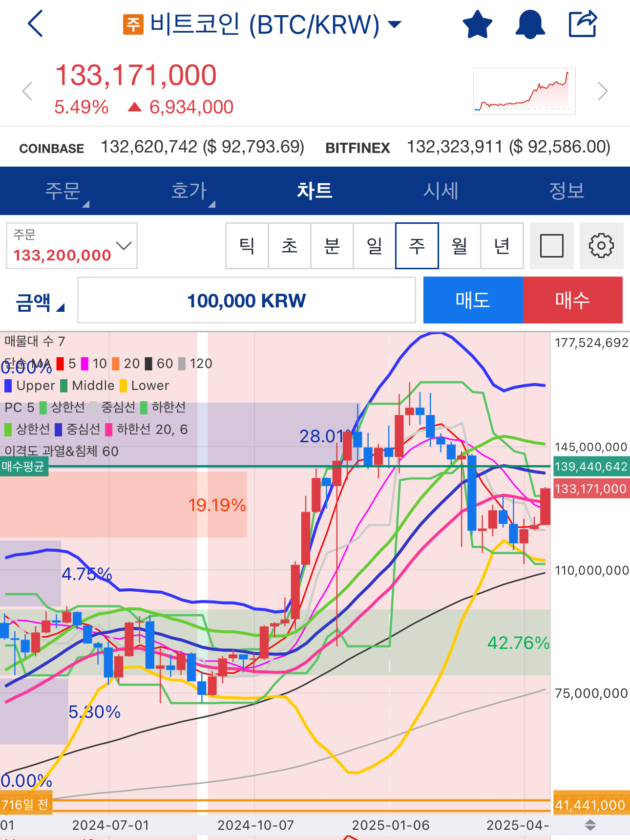This screenshot has height=840, width=630.
Task: Tap the 716일 전 date marker
Action: tap(25, 805)
